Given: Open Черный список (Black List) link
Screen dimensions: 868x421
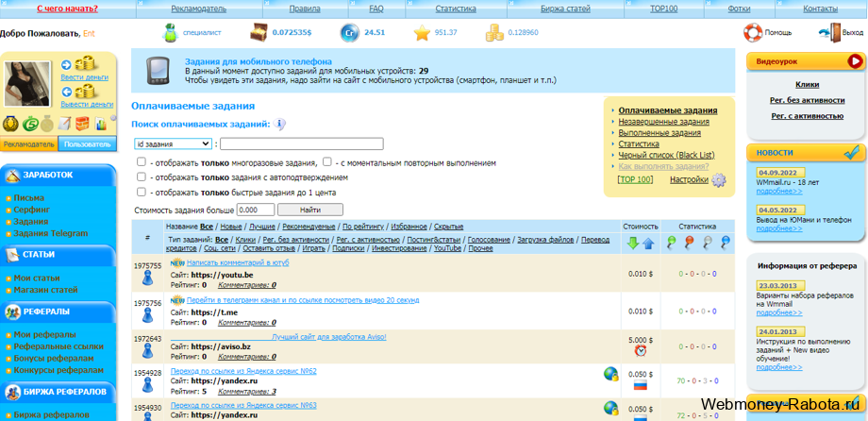Looking at the screenshot, I should point(666,155).
